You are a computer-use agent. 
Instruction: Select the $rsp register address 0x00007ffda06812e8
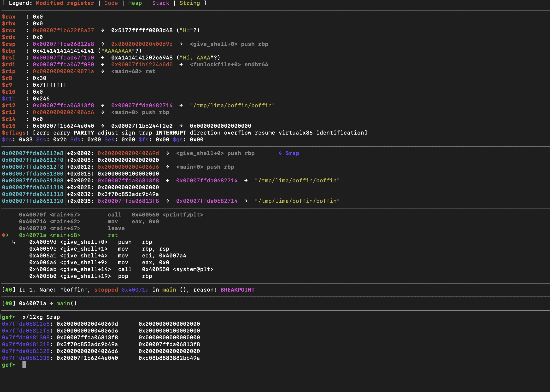click(x=63, y=44)
